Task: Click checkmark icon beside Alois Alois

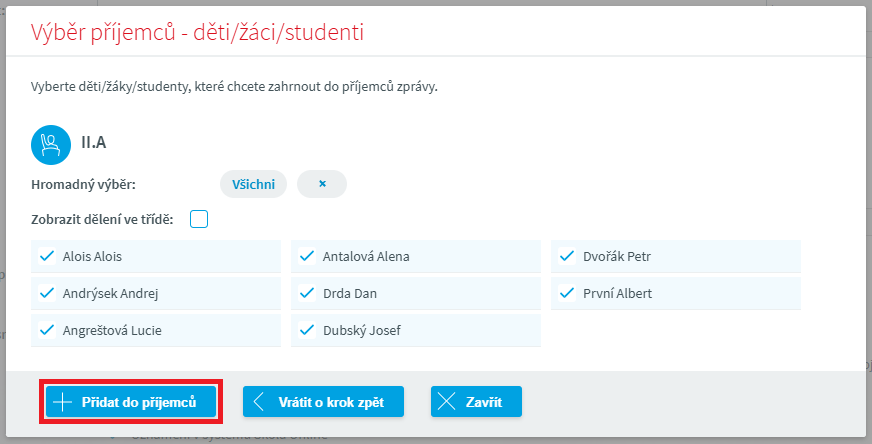Action: point(45,256)
